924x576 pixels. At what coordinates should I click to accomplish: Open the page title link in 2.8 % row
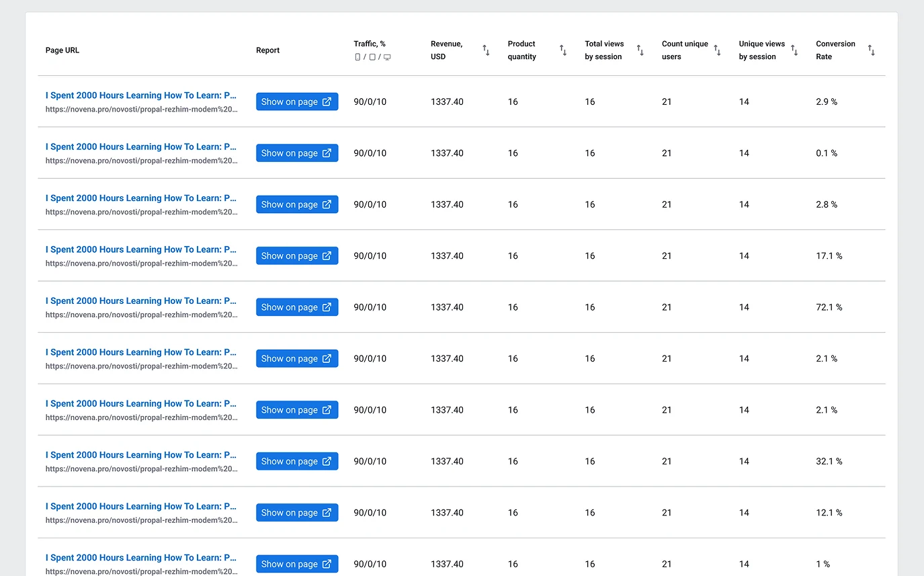point(141,198)
